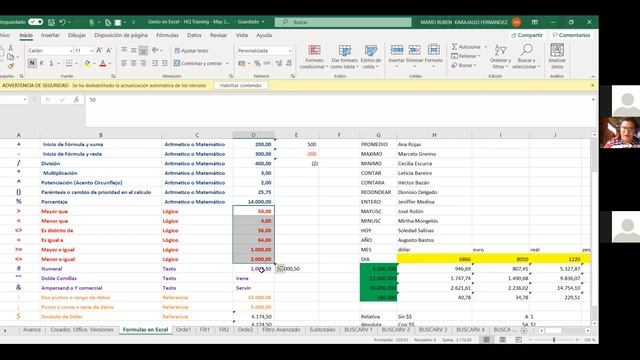Toggle Bold (N) formatting

point(32,63)
